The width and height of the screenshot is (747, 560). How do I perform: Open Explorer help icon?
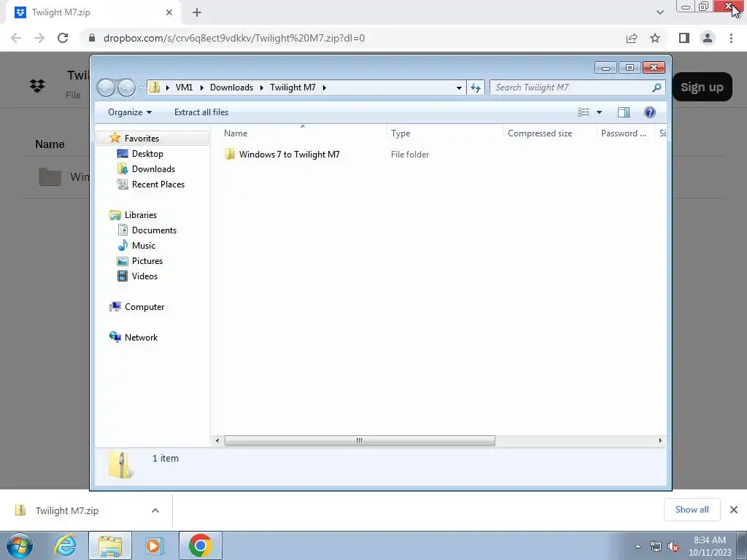[649, 112]
